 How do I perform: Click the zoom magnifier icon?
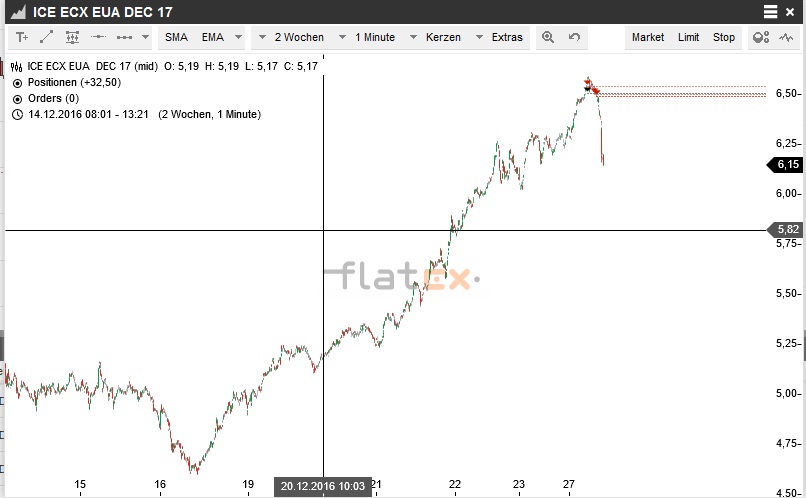click(x=548, y=37)
